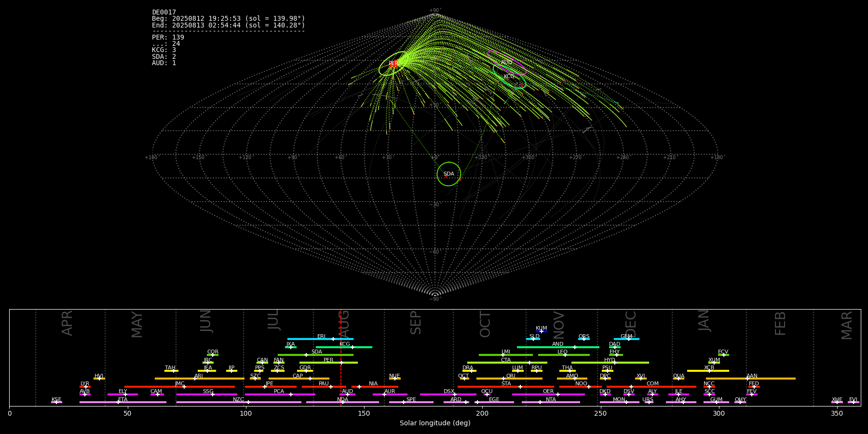The image size is (868, 434).
Task: Click the KCG radiant ellipse on the sky map
Action: [x=509, y=76]
